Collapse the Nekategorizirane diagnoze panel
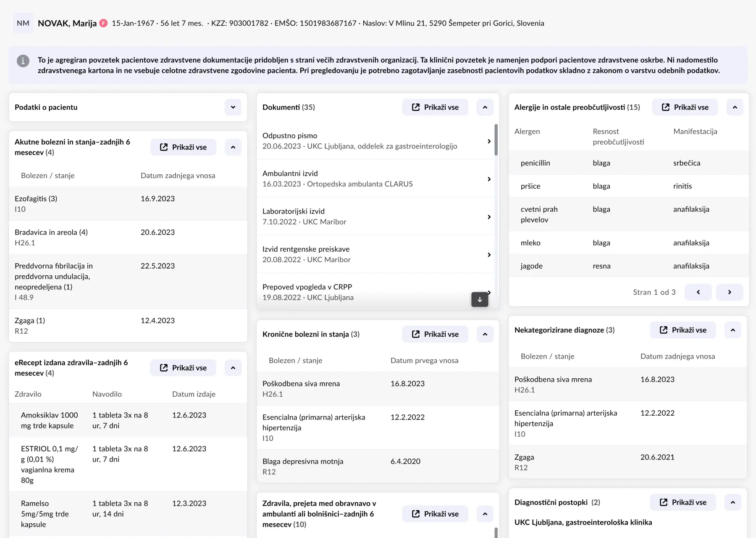The width and height of the screenshot is (756, 538). 732,330
